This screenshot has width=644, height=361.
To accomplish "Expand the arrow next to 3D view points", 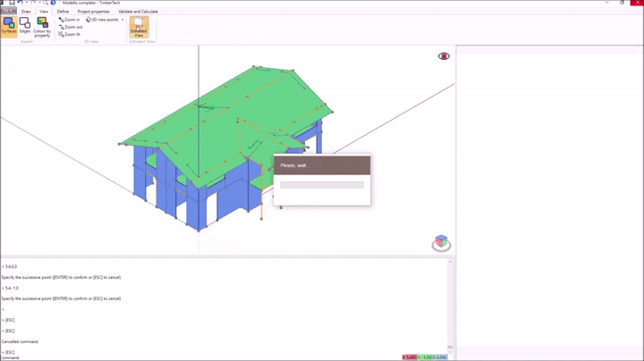I will click(x=123, y=19).
